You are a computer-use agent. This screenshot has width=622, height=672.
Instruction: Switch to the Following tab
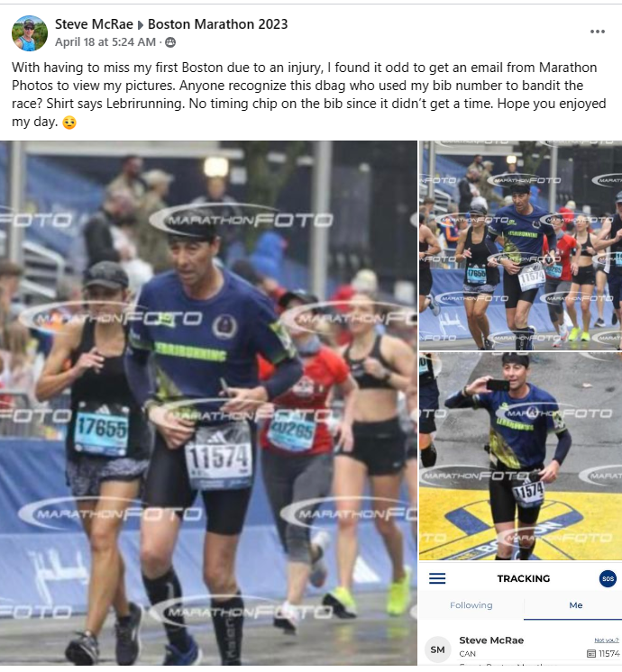(x=471, y=605)
